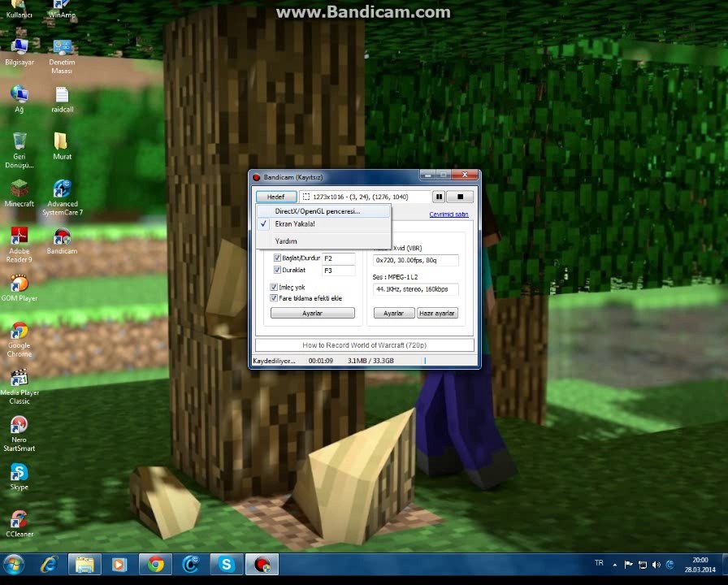
Task: Open the Bilgisayar desktop icon
Action: [19, 53]
